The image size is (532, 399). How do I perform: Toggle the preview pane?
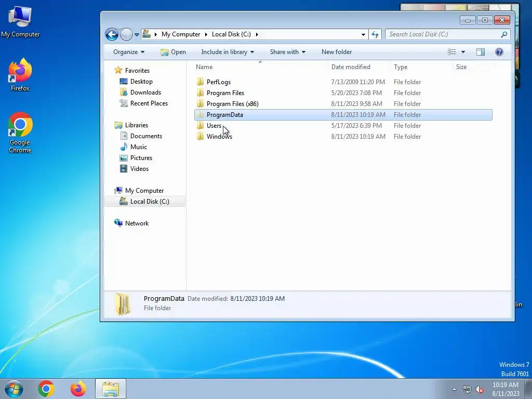481,52
